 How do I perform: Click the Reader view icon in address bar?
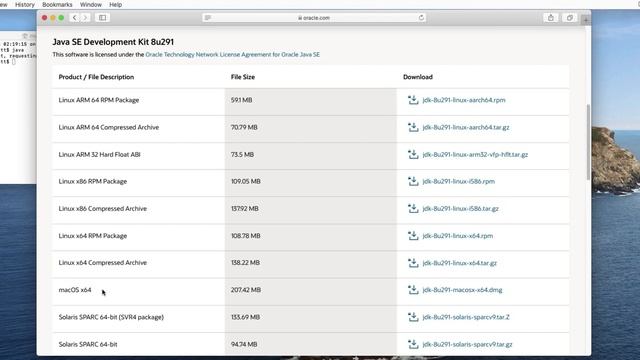click(x=208, y=18)
